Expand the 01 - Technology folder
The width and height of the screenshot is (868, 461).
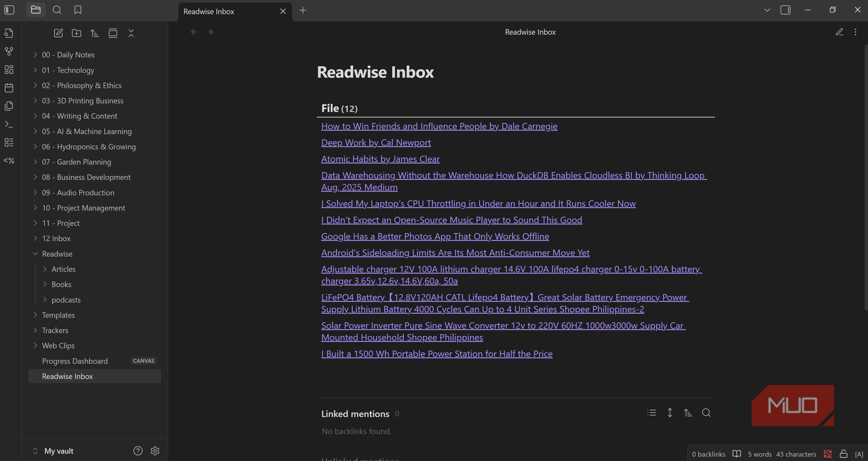click(x=68, y=70)
